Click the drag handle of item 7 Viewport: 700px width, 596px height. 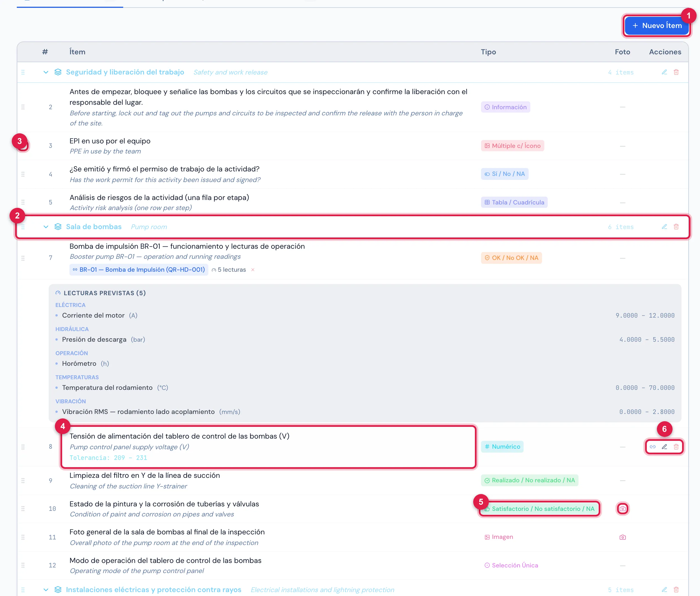pos(23,258)
